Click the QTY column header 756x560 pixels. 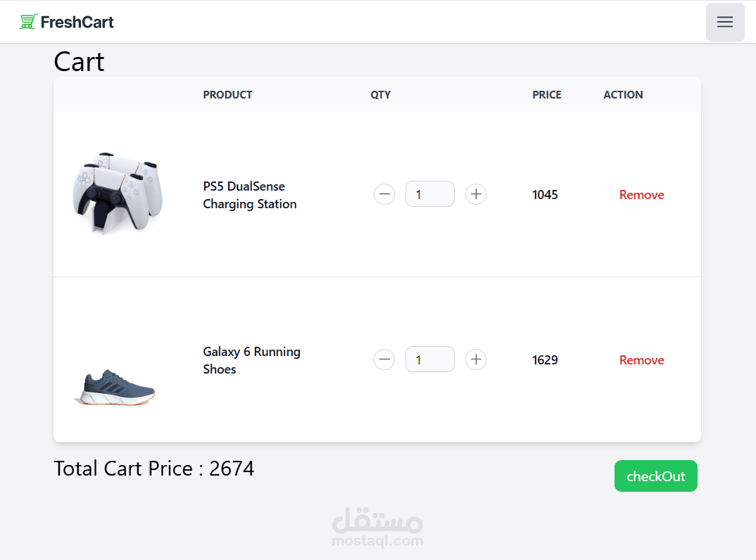[x=380, y=95]
